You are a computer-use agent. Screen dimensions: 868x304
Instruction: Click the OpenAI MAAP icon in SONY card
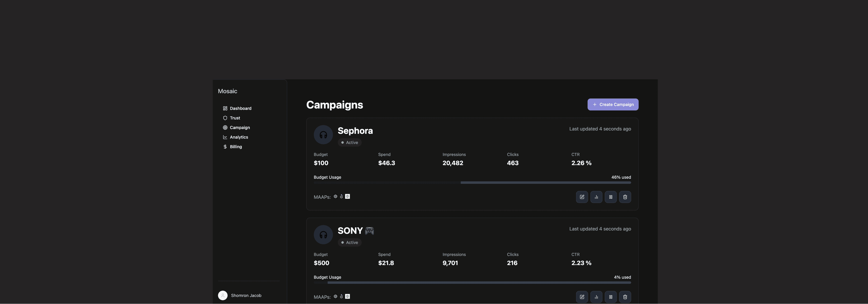pos(335,297)
